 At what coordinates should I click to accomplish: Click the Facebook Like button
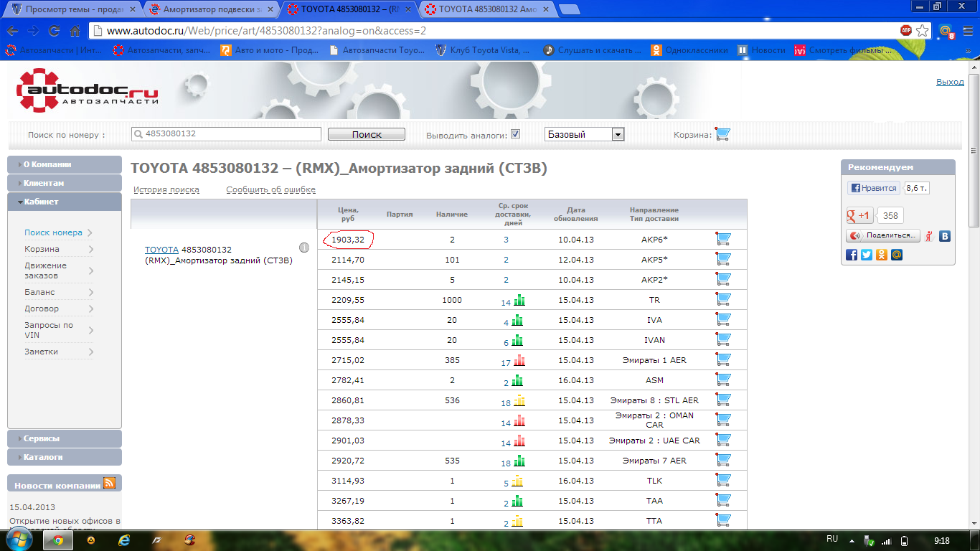(x=873, y=188)
